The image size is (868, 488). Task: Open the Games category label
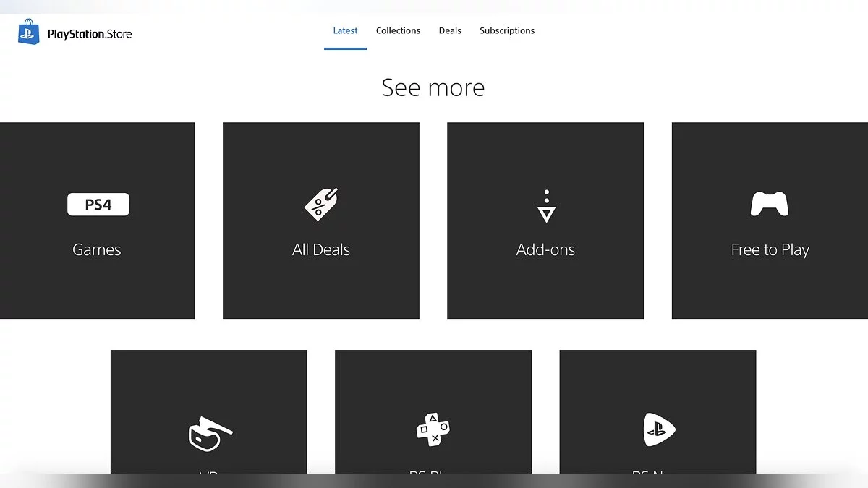pyautogui.click(x=97, y=249)
